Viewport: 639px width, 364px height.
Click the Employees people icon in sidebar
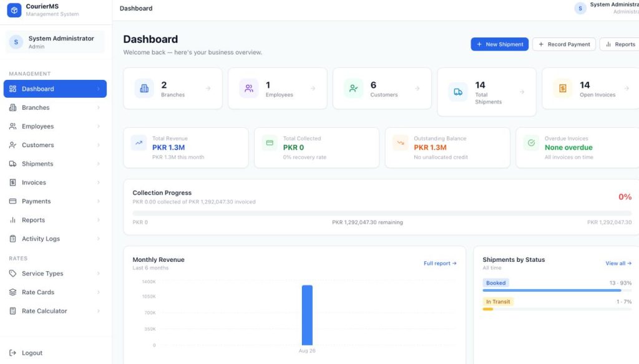pos(12,127)
